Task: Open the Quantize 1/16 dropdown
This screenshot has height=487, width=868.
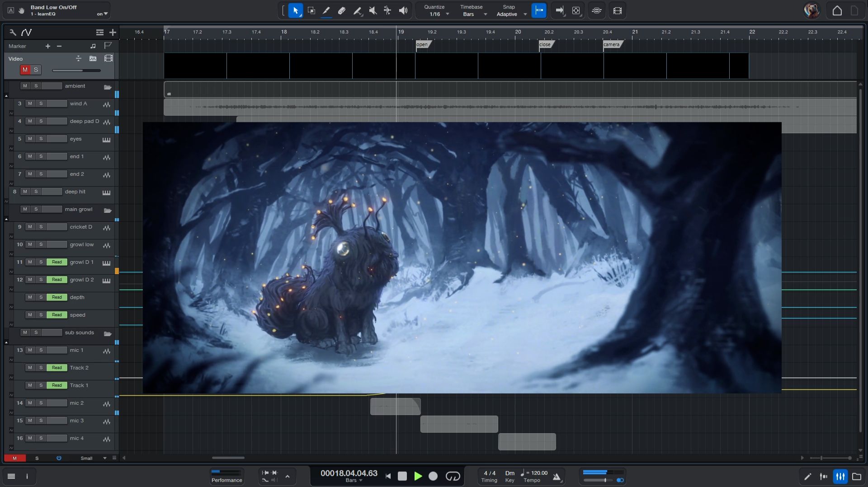Action: (x=447, y=14)
